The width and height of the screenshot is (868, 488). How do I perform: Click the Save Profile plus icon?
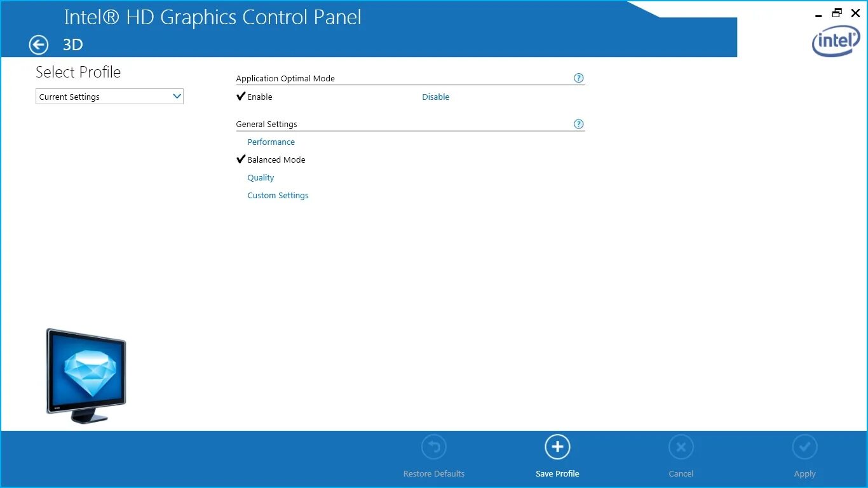(557, 447)
